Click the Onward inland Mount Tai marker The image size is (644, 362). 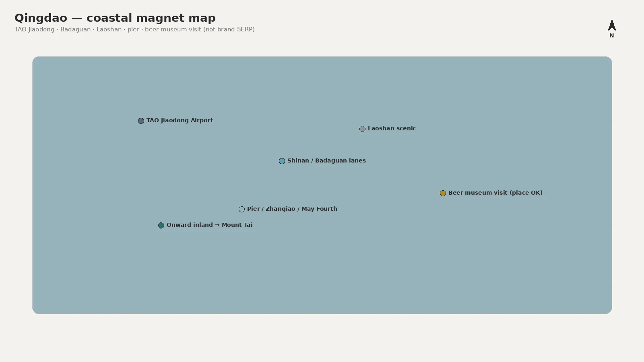(x=161, y=225)
